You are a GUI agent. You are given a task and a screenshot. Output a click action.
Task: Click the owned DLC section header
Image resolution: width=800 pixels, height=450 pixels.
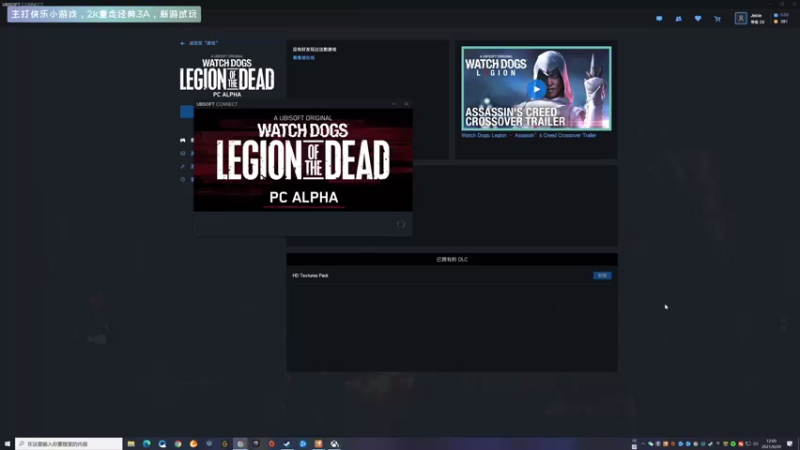point(452,259)
